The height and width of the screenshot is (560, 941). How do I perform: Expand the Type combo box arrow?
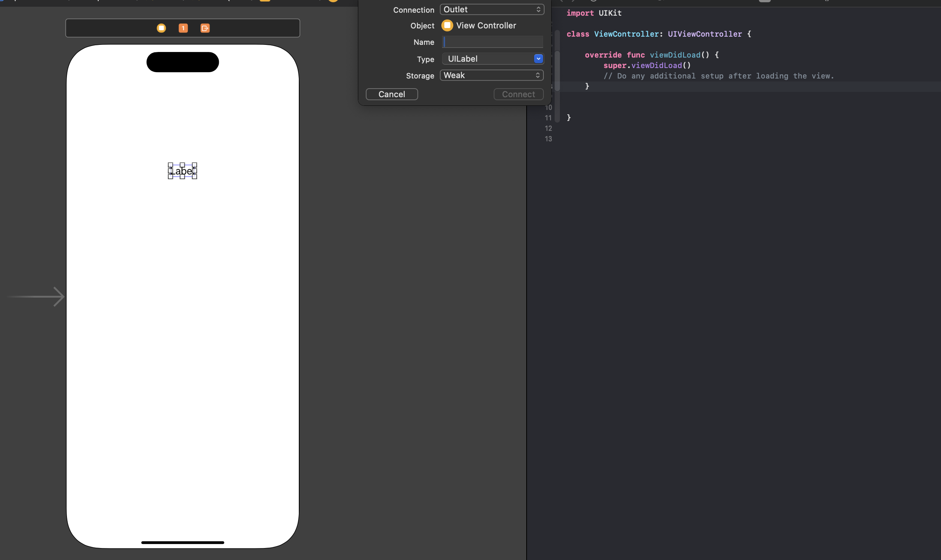[x=538, y=58]
